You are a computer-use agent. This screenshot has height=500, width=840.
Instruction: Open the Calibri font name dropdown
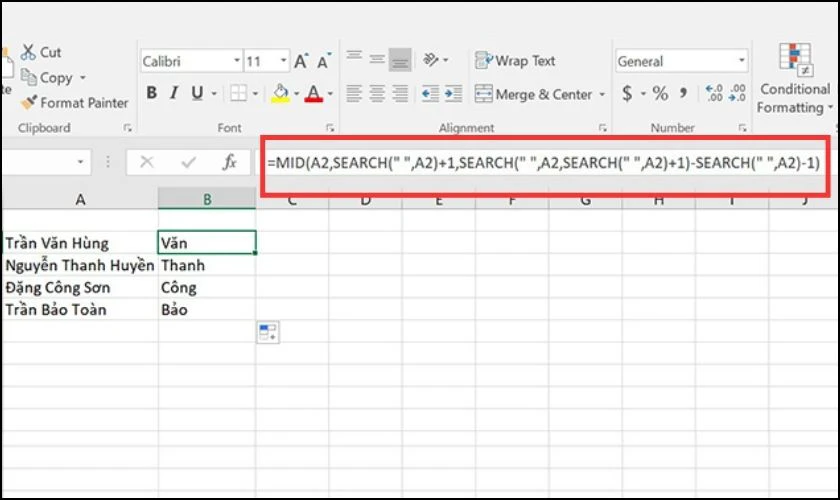click(x=237, y=61)
